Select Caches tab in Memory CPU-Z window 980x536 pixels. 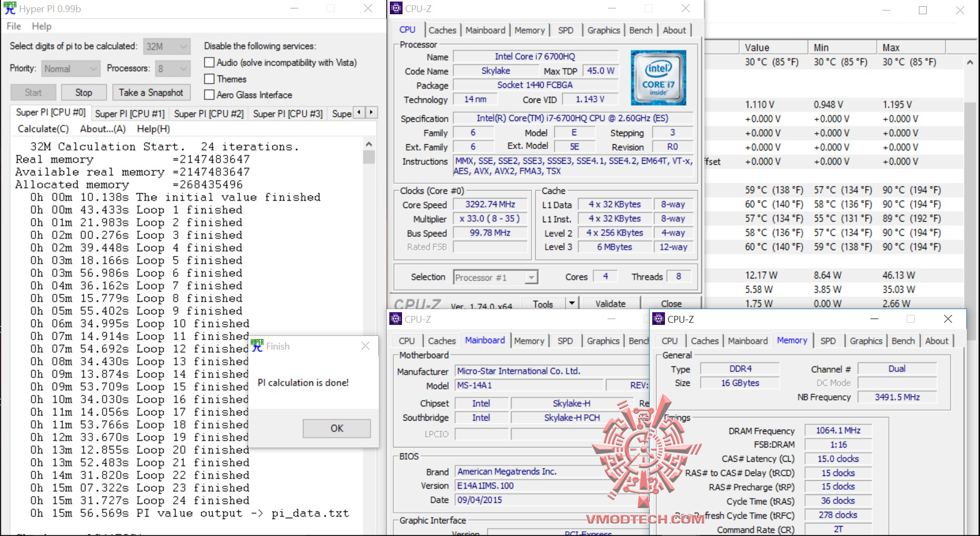pyautogui.click(x=705, y=341)
